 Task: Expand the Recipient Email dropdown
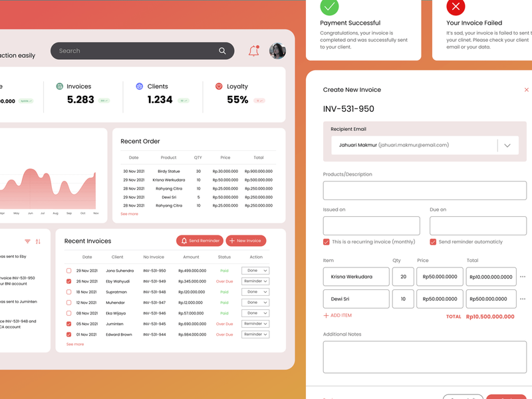click(507, 145)
